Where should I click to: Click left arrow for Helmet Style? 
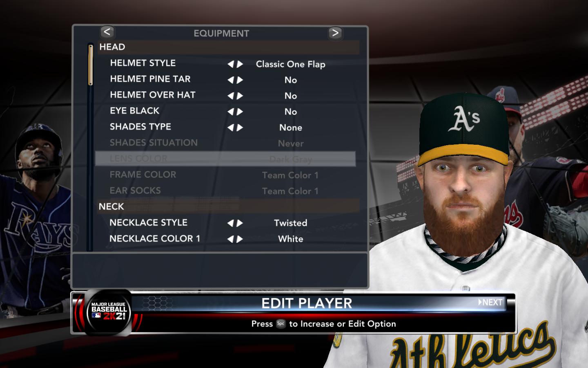pyautogui.click(x=231, y=64)
